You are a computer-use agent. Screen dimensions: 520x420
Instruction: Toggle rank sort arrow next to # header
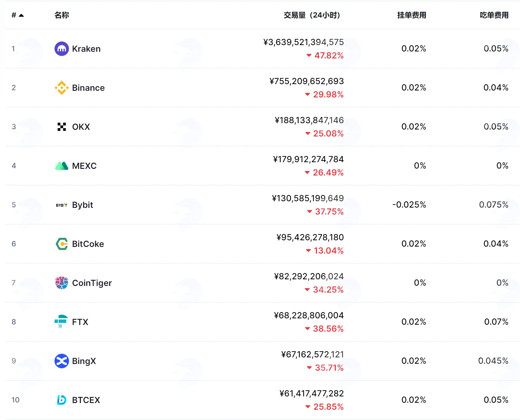point(21,15)
